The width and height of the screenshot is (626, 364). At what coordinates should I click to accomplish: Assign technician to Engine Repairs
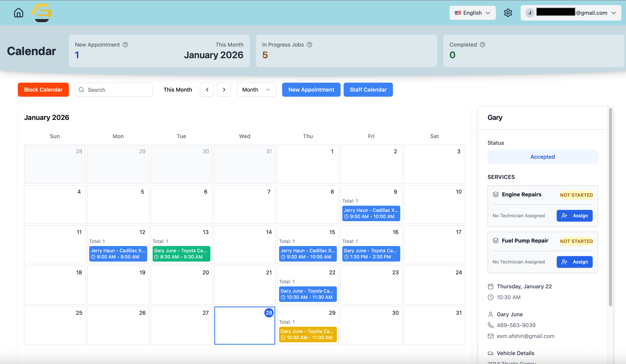coord(574,216)
